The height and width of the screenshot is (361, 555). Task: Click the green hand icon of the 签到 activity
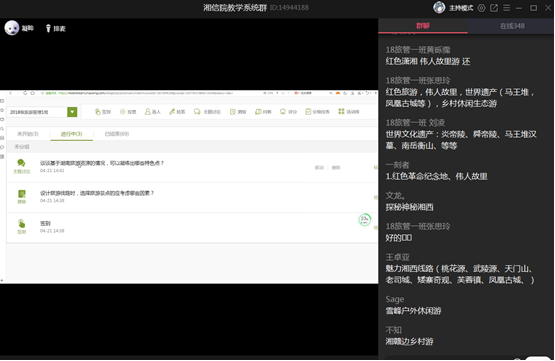tap(22, 224)
